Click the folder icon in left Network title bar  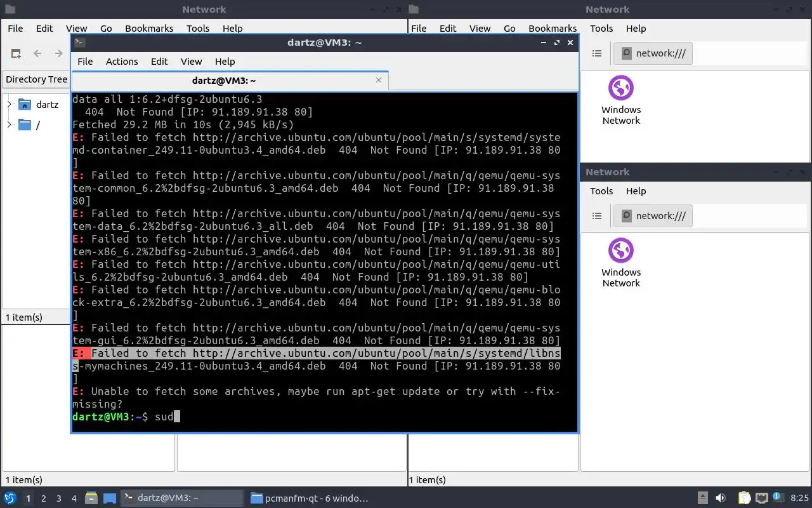(10, 10)
